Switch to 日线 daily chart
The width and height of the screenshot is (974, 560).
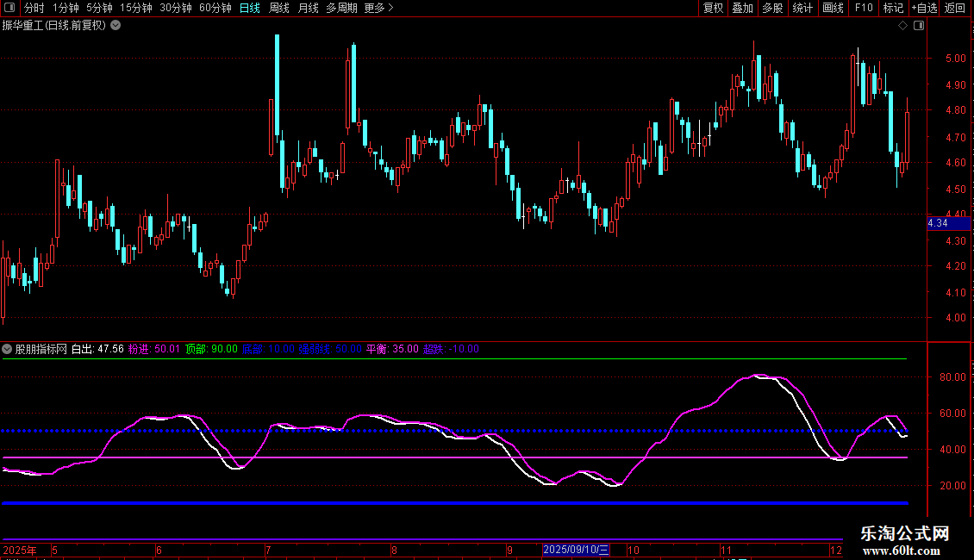point(250,8)
